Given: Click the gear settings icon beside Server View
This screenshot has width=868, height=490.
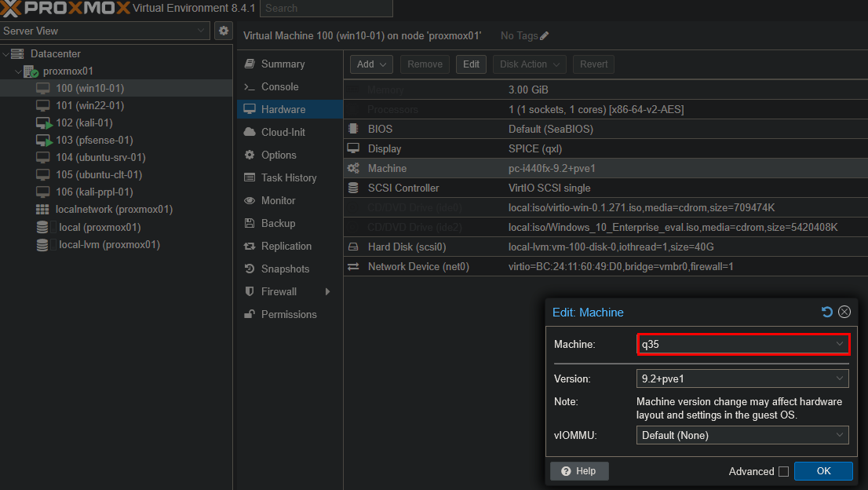Looking at the screenshot, I should tap(224, 31).
